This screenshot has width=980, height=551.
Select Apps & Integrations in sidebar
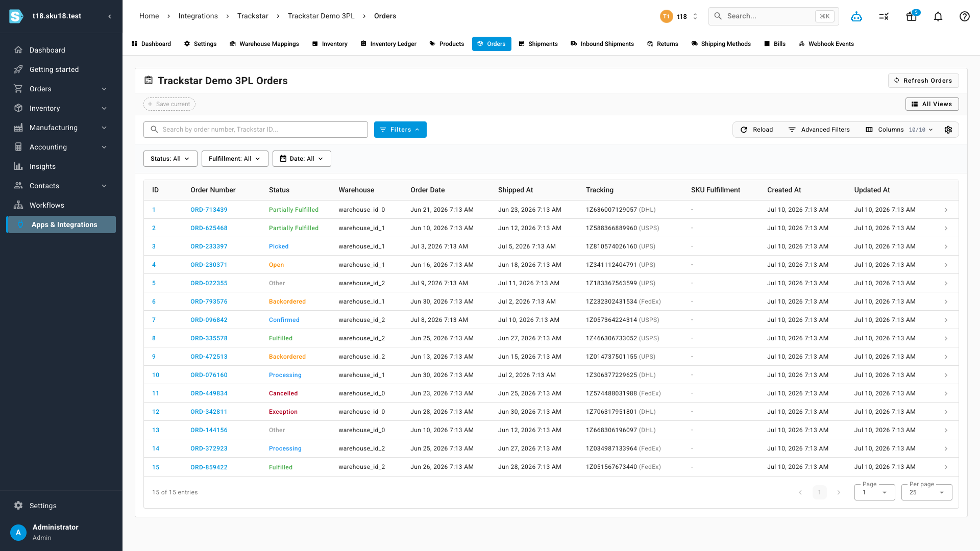coord(61,224)
